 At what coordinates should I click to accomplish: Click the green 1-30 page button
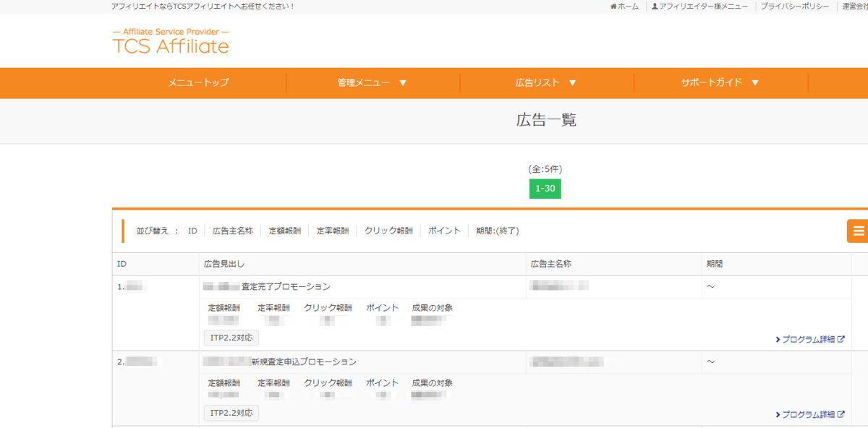tap(545, 189)
